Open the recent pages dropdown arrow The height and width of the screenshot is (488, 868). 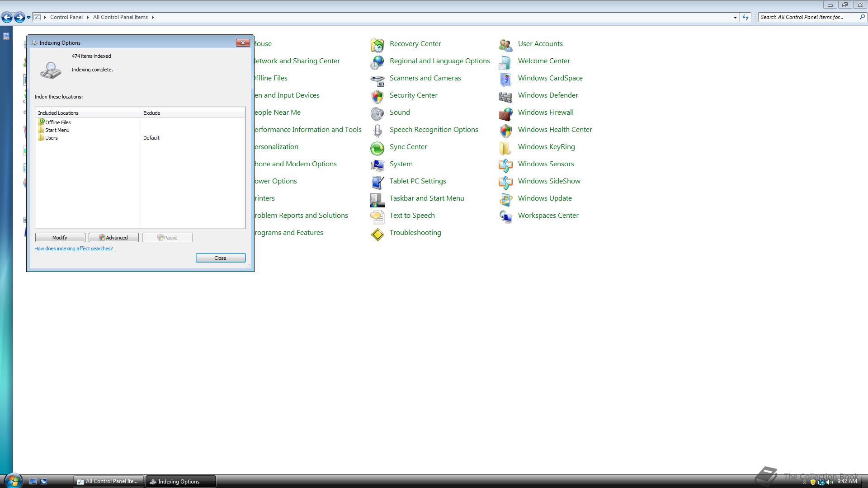click(x=28, y=18)
